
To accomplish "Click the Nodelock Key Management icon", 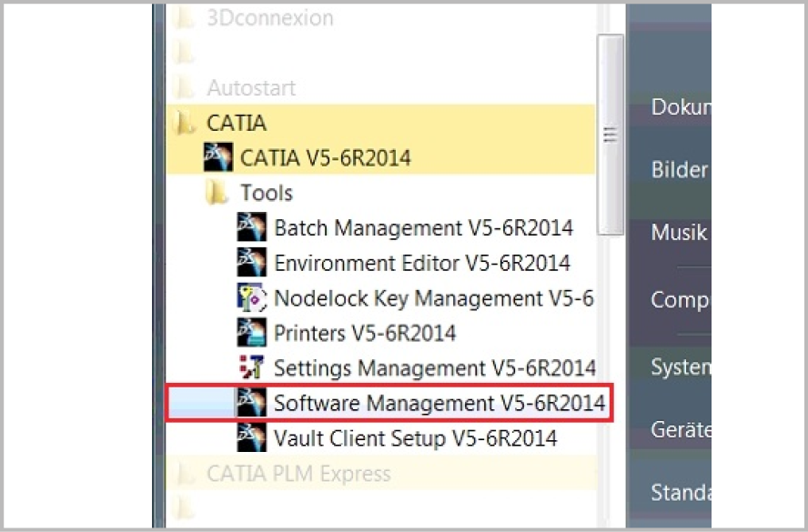I will point(251,297).
